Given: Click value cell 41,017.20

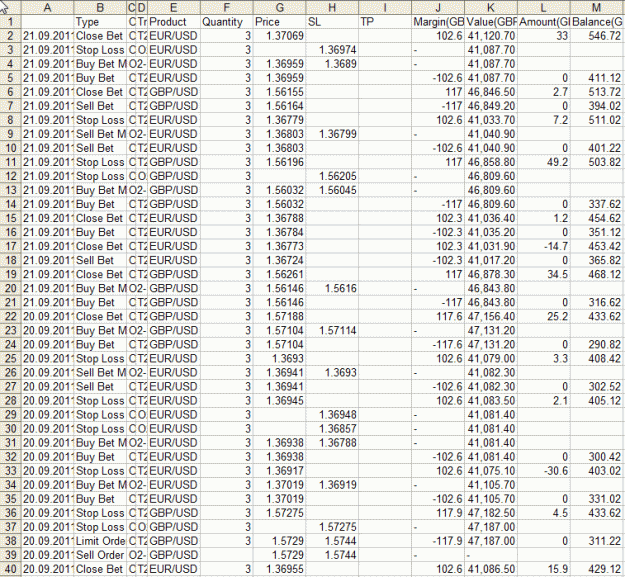Looking at the screenshot, I should 491,260.
